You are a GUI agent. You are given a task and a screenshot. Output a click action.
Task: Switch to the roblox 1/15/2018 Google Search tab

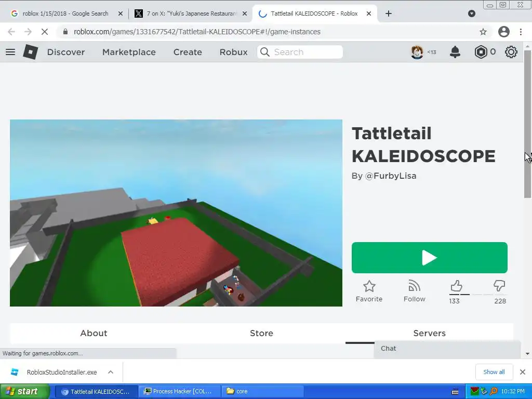[x=66, y=14]
